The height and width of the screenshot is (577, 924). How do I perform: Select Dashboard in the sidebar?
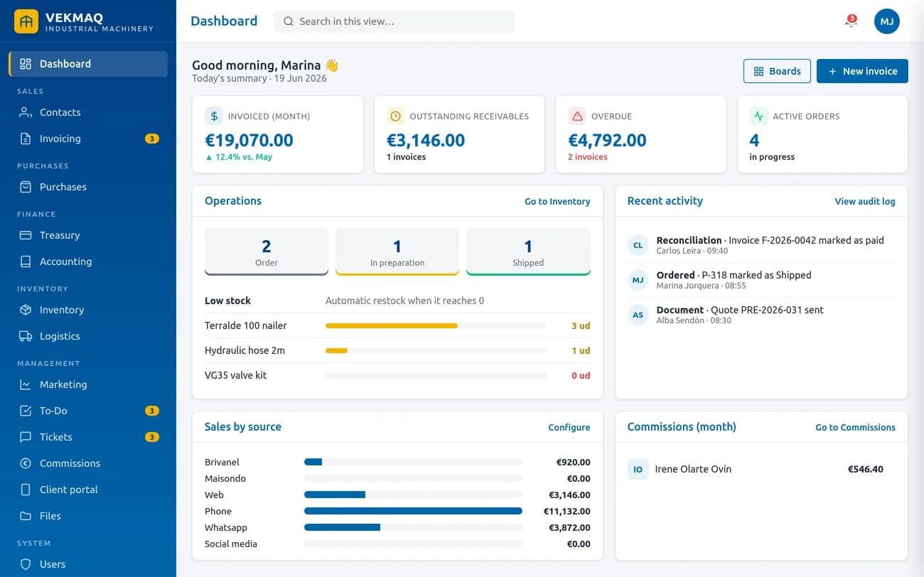coord(88,64)
